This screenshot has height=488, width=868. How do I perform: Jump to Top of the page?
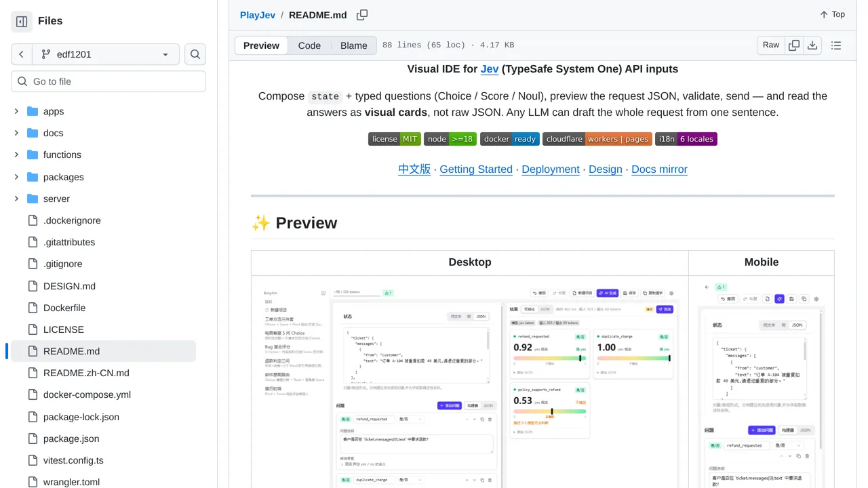click(x=832, y=14)
